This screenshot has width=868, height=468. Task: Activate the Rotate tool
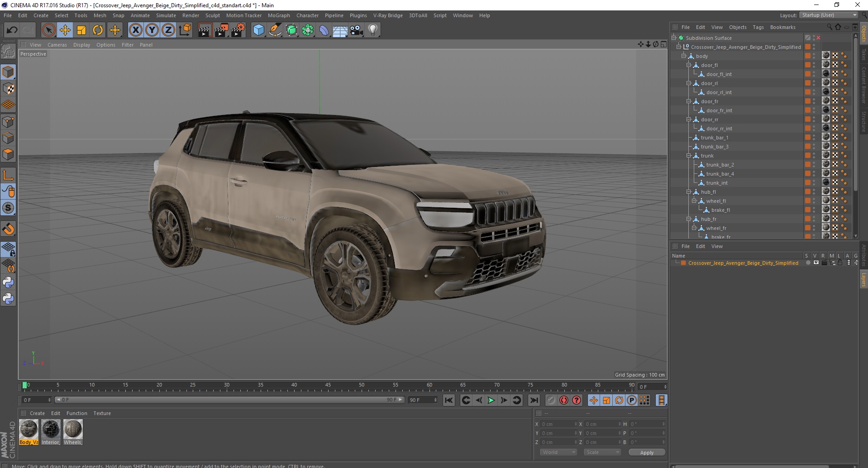point(98,30)
